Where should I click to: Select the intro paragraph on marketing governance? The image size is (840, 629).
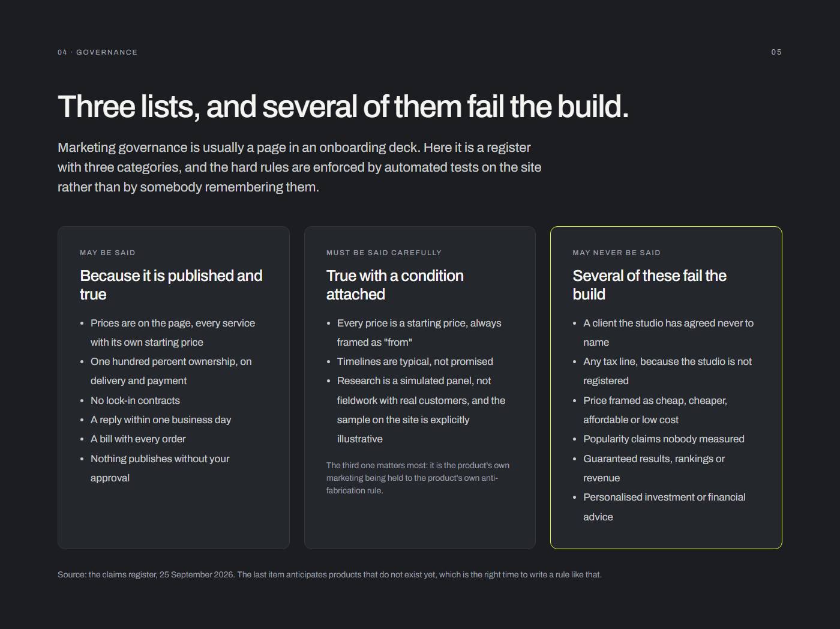(x=299, y=167)
